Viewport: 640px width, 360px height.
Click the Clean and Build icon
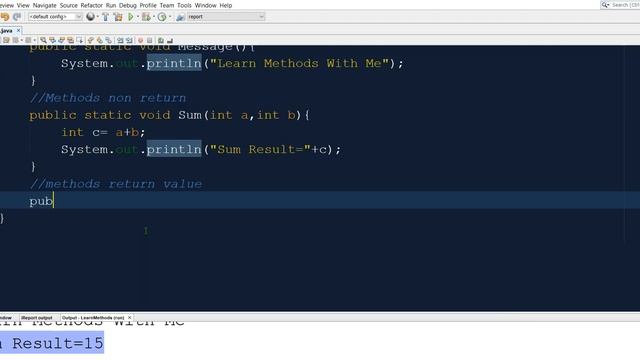pyautogui.click(x=118, y=17)
